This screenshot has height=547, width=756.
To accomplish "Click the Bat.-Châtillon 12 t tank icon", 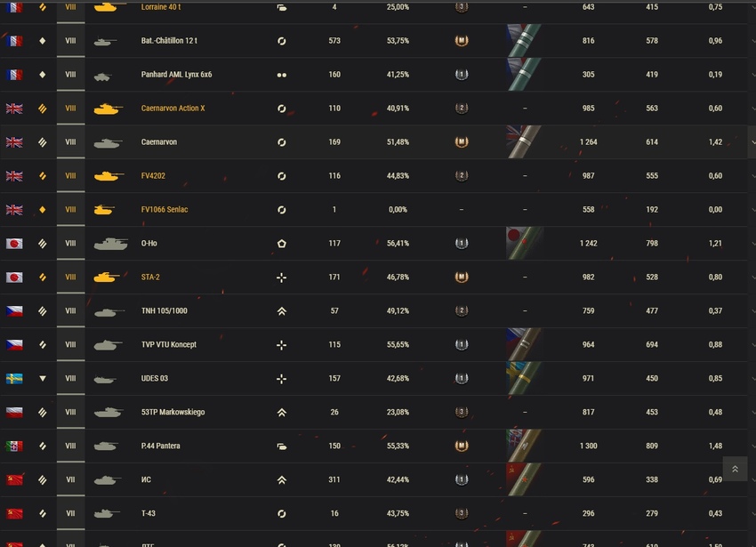I will click(106, 42).
